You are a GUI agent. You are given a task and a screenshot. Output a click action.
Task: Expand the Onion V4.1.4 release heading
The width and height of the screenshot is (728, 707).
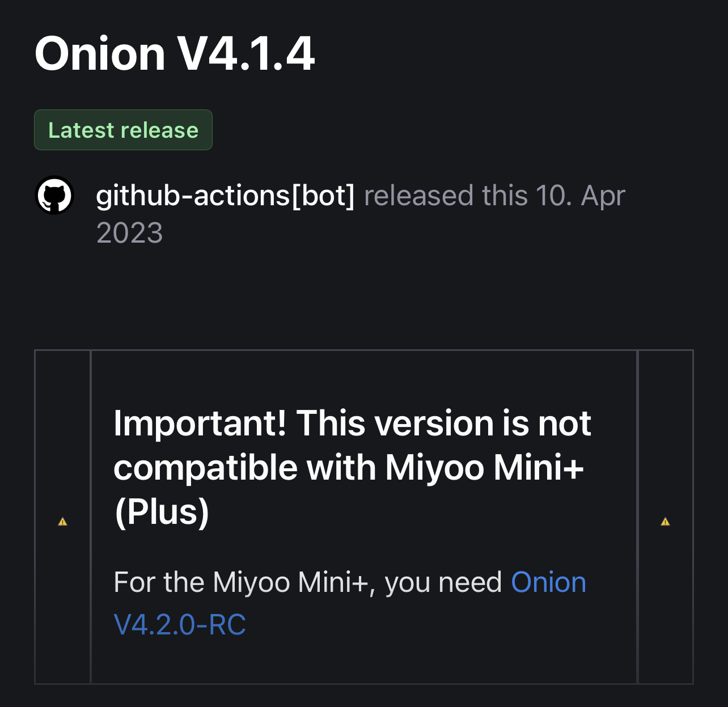tap(174, 53)
